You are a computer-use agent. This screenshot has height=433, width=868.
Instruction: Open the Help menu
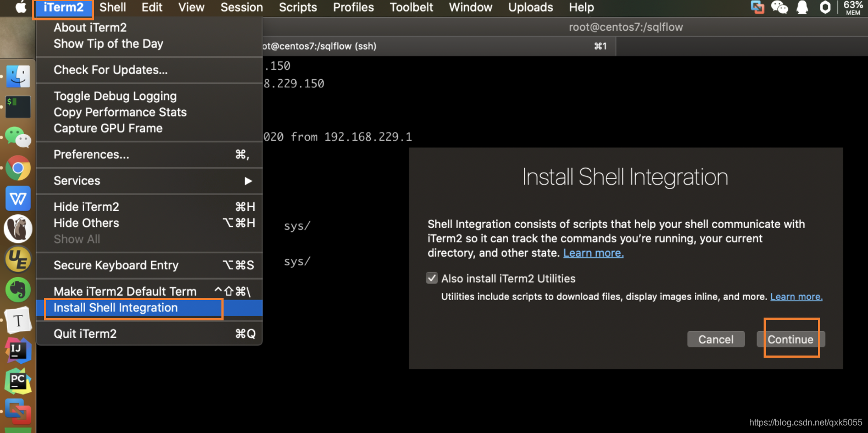[x=581, y=8]
